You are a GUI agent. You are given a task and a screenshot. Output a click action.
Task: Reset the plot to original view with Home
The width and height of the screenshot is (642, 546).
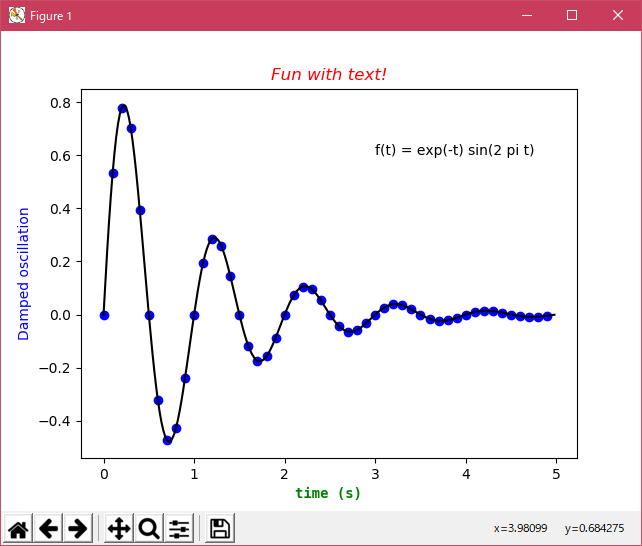19,528
